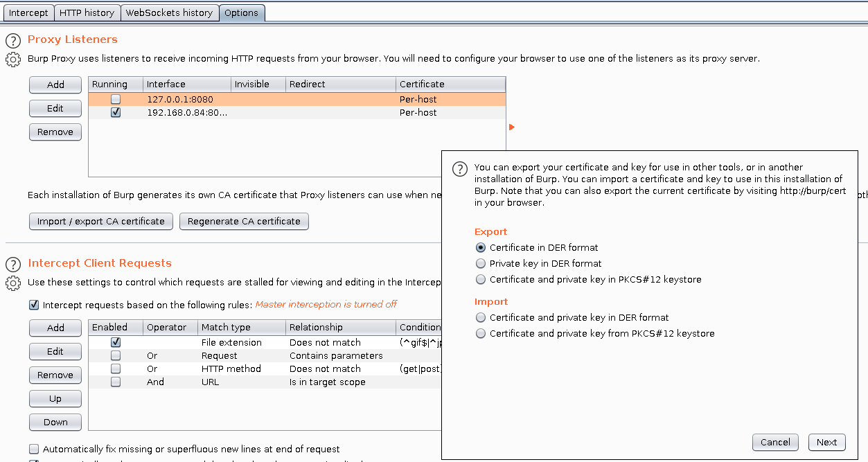The height and width of the screenshot is (462, 868).
Task: Click Edit button for proxy listeners
Action: (x=55, y=108)
